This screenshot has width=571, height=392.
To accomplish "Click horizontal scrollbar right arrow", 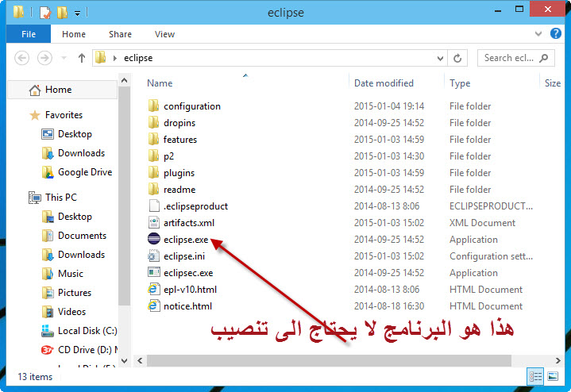I will pos(557,361).
